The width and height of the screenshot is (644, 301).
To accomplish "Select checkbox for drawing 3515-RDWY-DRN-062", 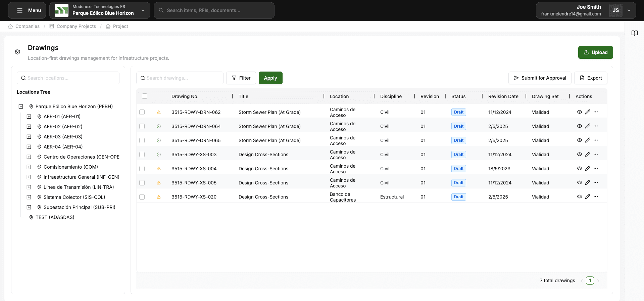I will click(142, 112).
